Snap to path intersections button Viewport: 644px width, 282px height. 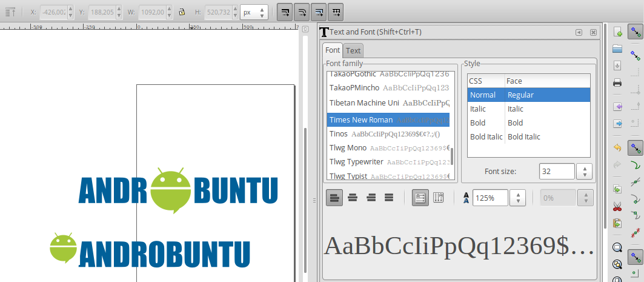(636, 182)
